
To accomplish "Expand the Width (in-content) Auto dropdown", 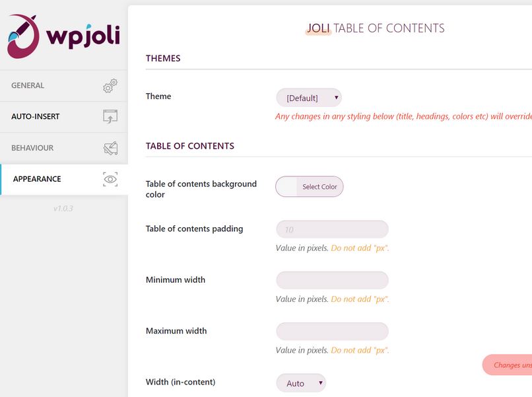I will coord(301,383).
